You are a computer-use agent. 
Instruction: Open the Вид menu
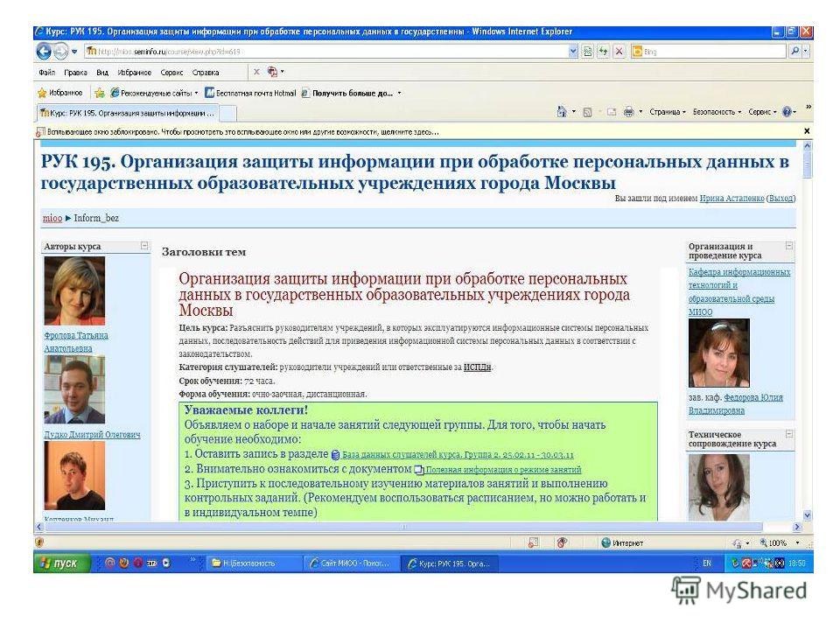pos(102,73)
